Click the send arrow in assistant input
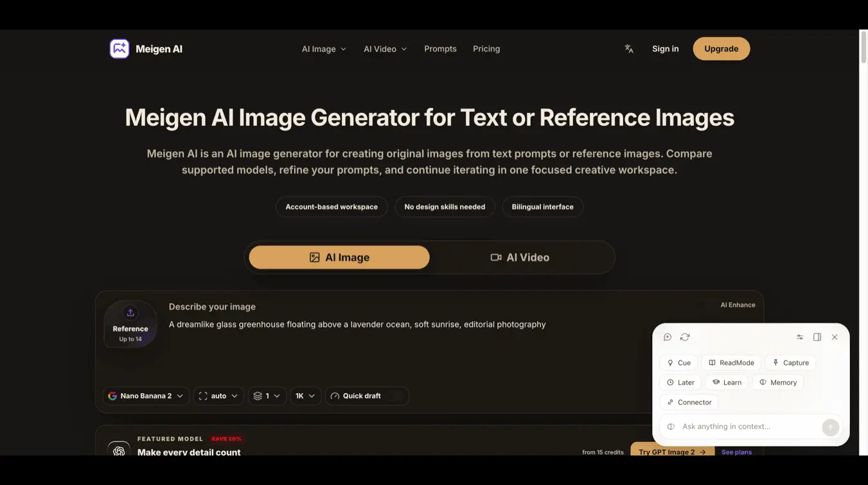Screen dimensions: 868x485 click(830, 427)
